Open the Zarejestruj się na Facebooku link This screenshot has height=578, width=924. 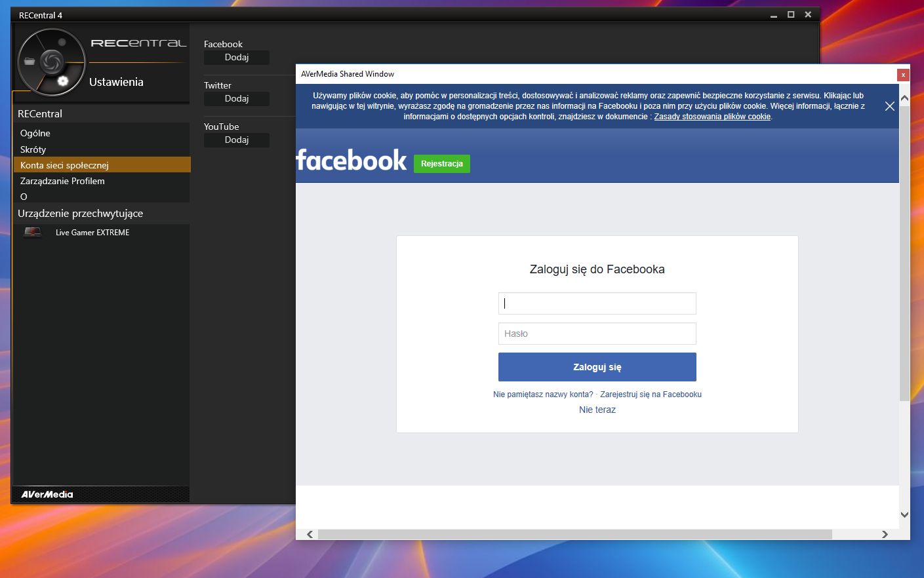point(651,395)
